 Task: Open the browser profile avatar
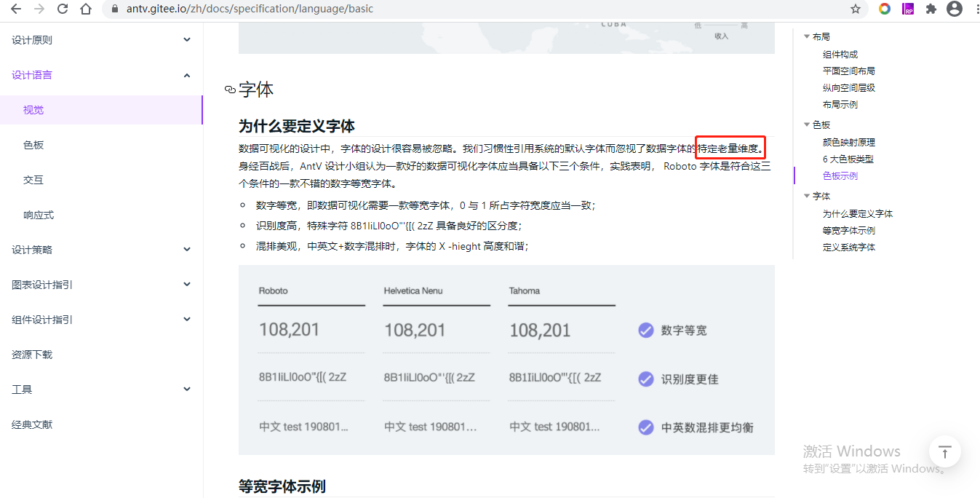point(955,9)
